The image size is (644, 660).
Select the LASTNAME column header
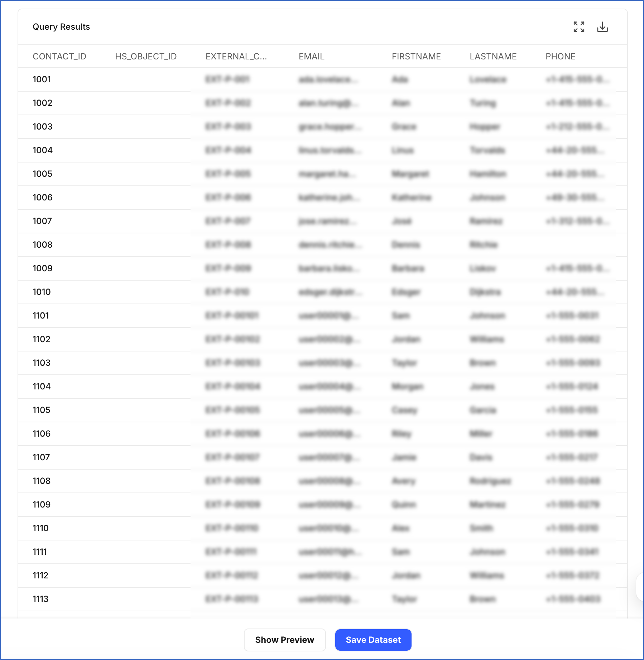click(x=493, y=57)
